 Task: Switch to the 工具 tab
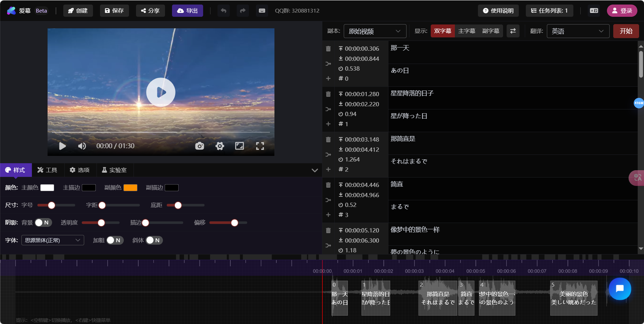pyautogui.click(x=47, y=170)
